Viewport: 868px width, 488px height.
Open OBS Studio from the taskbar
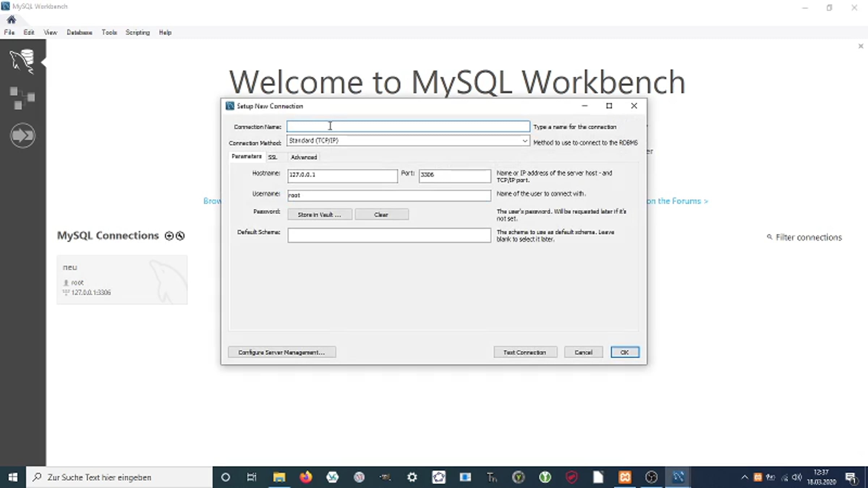[x=651, y=477]
